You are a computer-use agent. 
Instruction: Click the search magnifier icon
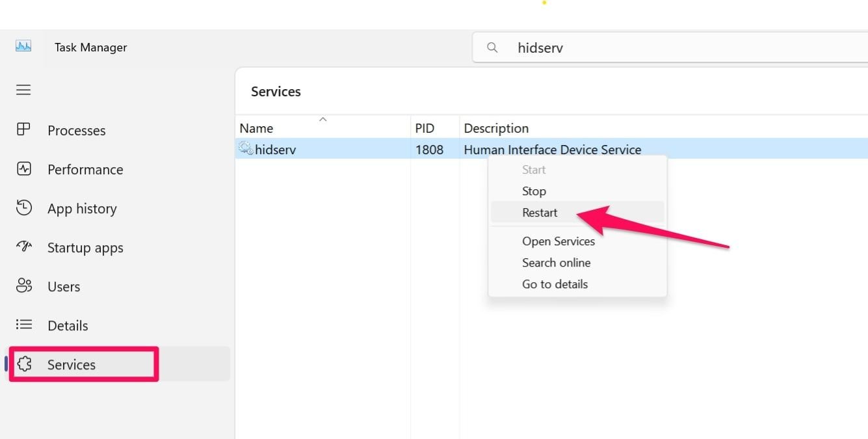click(492, 47)
